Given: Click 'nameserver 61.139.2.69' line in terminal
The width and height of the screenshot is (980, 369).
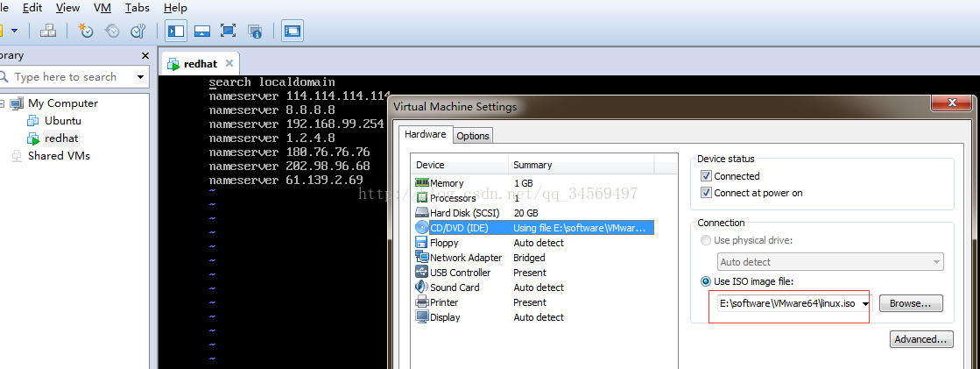Looking at the screenshot, I should pos(286,181).
